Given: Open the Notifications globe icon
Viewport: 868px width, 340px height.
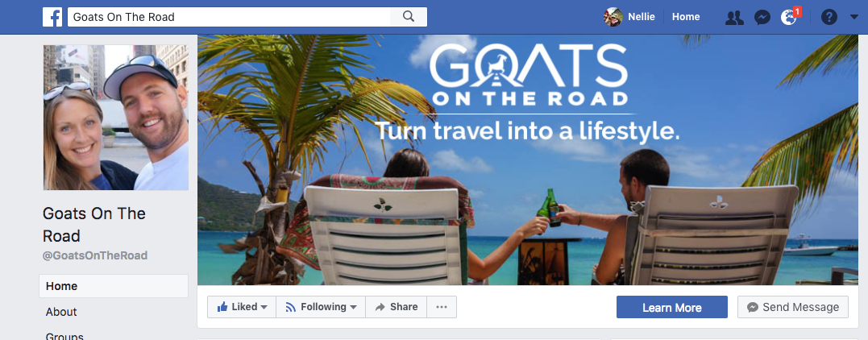Looking at the screenshot, I should (789, 17).
